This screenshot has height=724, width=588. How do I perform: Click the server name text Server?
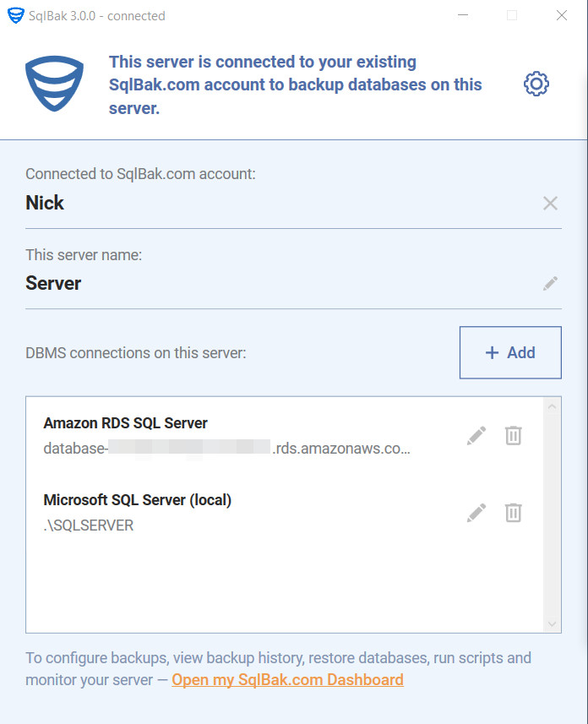coord(53,283)
